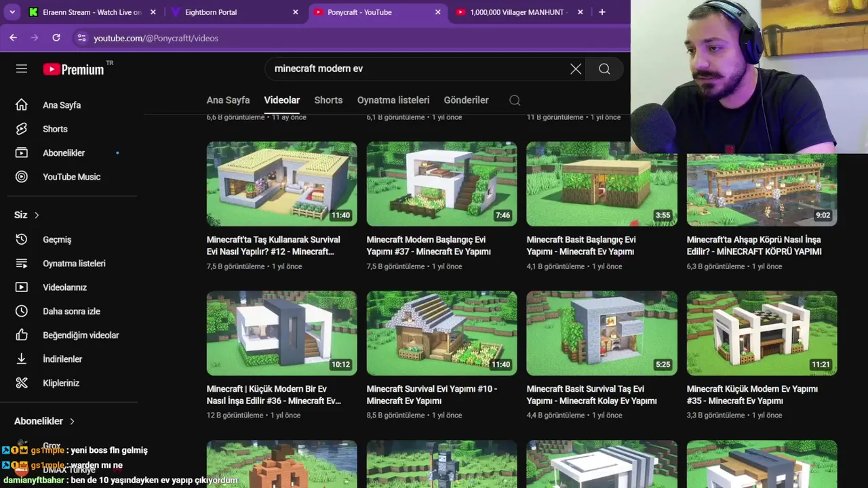
Task: Click the Ana Sayfa home icon in sidebar
Action: point(22,105)
